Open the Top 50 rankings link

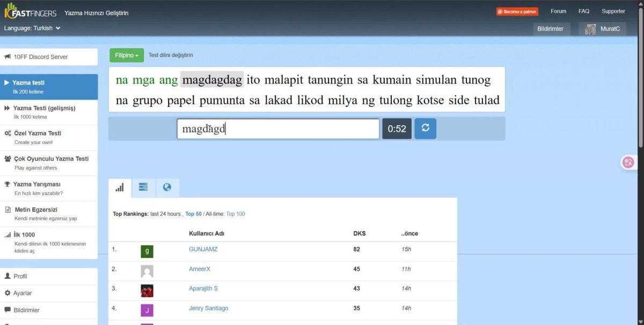[193, 214]
